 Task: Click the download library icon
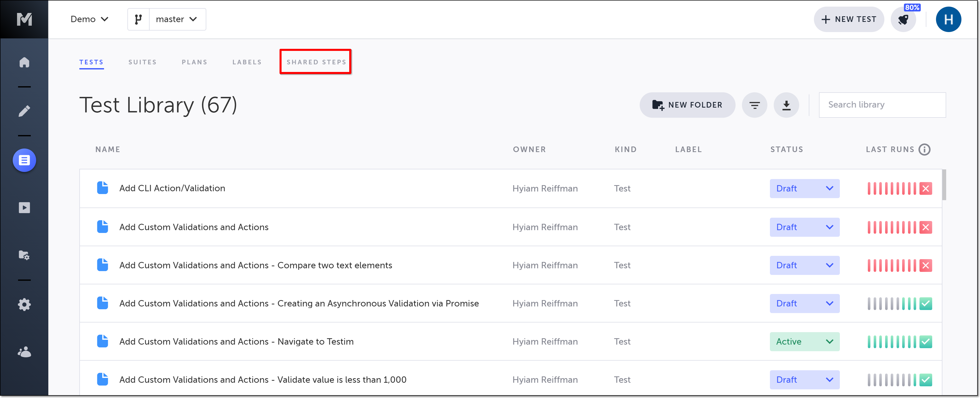click(x=786, y=105)
